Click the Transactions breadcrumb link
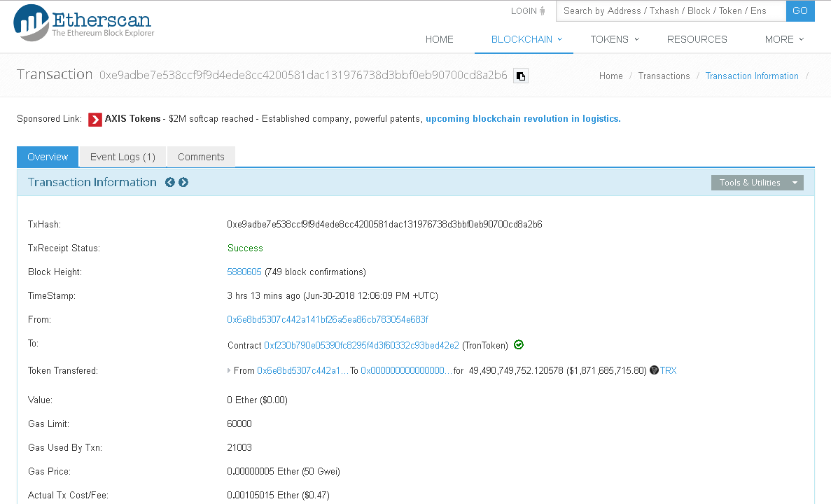831x504 pixels. pos(664,76)
